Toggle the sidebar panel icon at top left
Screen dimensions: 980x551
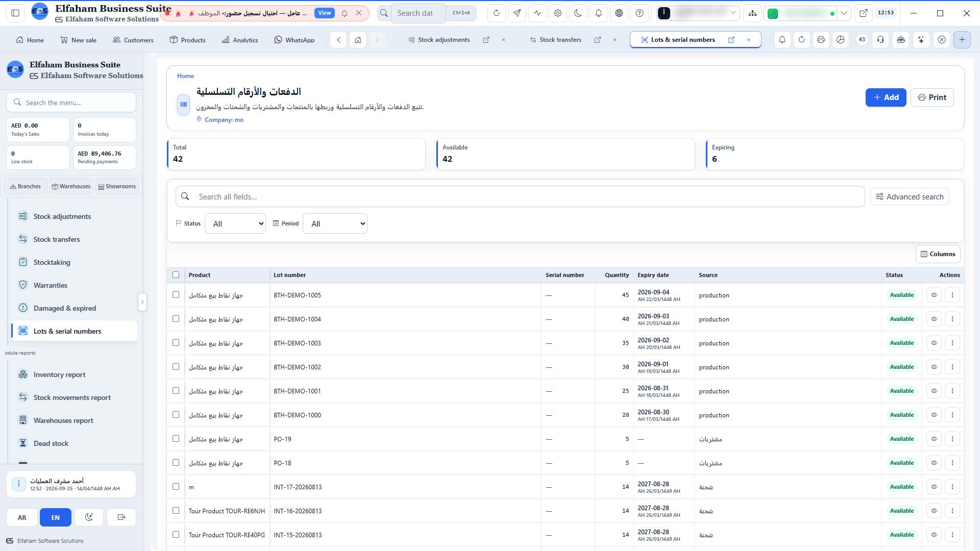[x=15, y=13]
